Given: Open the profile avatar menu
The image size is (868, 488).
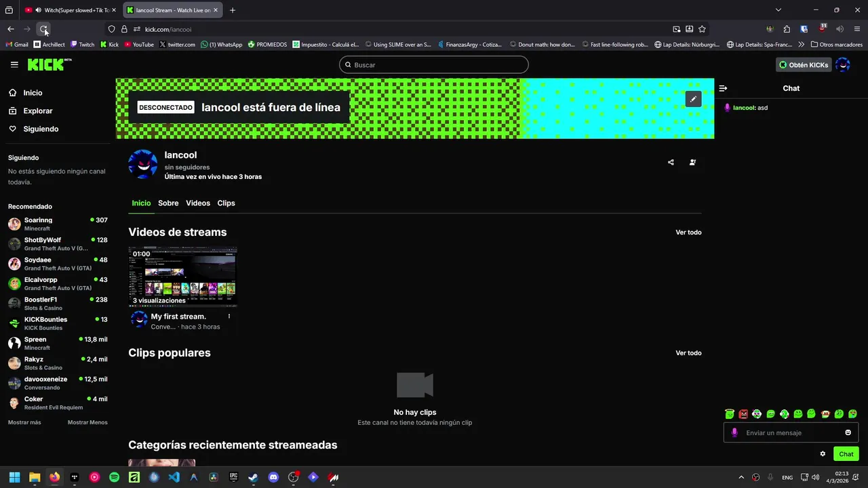Looking at the screenshot, I should pyautogui.click(x=842, y=64).
